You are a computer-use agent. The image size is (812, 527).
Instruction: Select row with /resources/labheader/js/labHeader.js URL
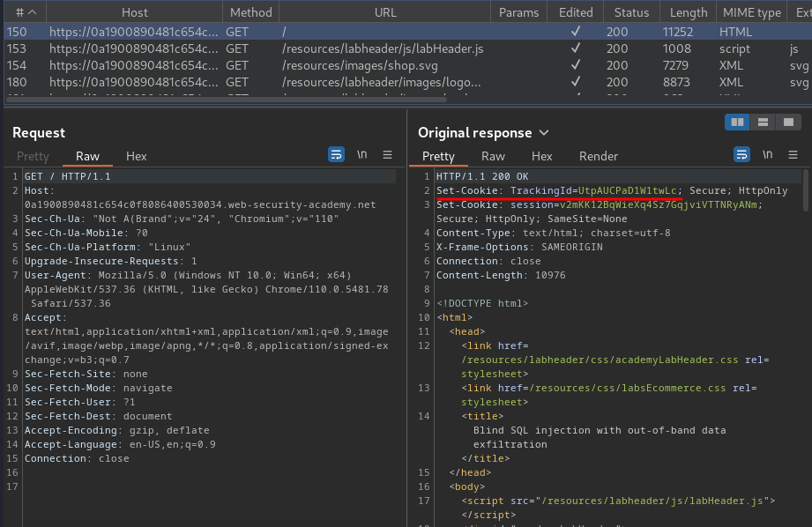(407, 48)
